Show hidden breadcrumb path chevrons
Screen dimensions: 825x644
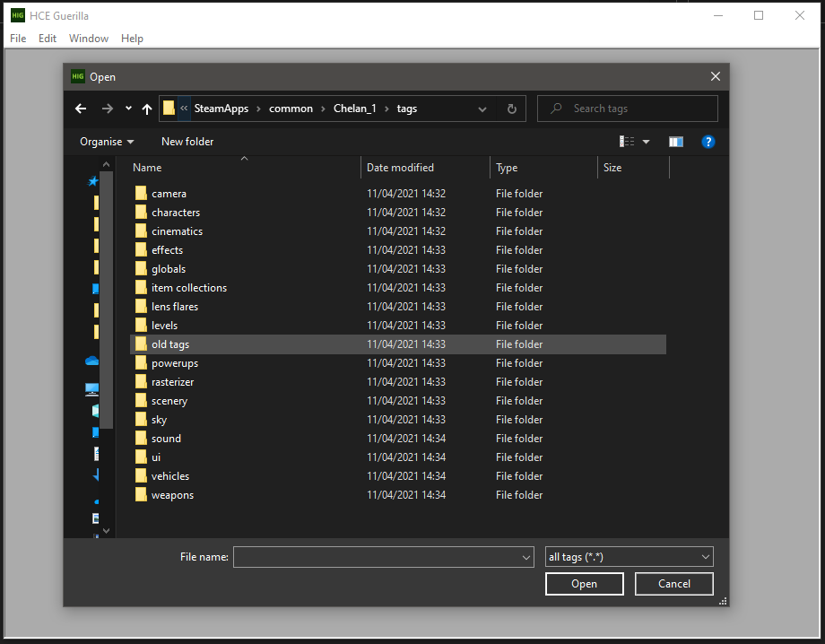pos(184,109)
